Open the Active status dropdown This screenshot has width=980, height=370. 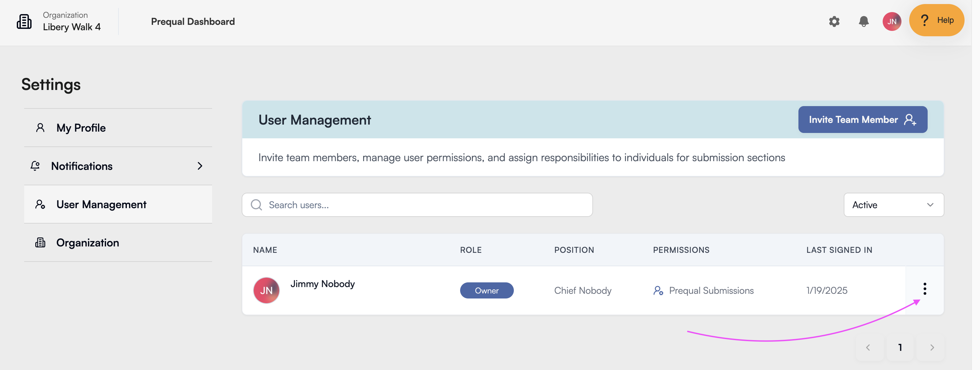[x=894, y=205]
